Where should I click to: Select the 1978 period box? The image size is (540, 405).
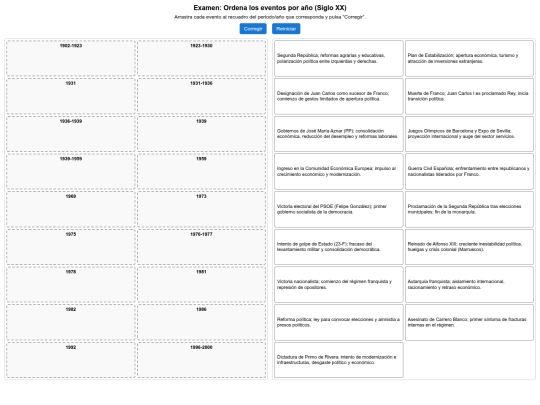71,285
